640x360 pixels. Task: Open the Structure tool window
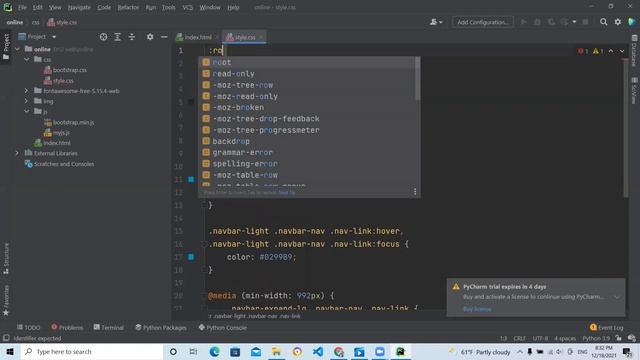(6, 258)
